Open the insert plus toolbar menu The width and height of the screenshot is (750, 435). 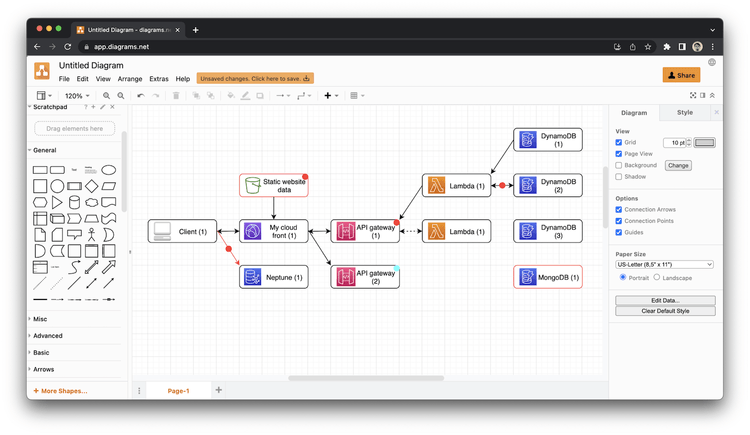coord(331,96)
